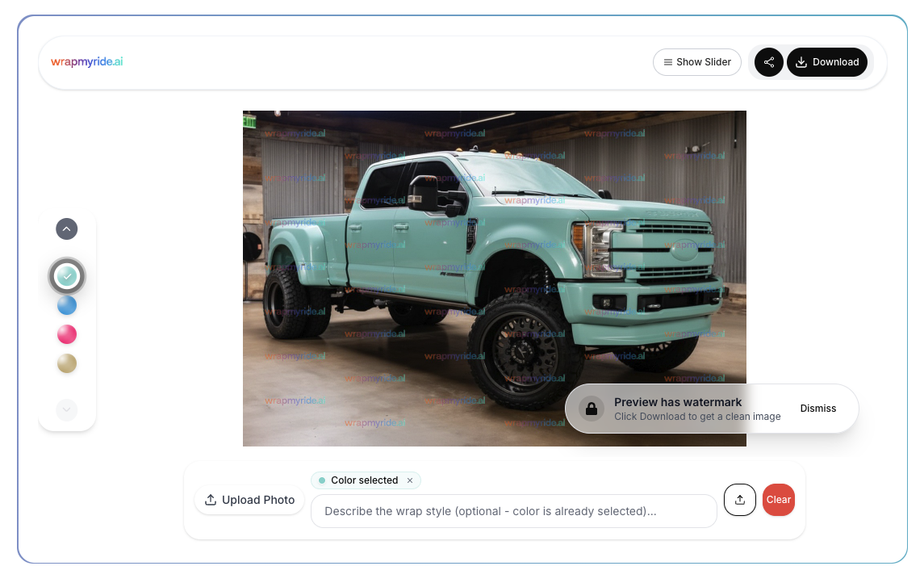The image size is (924, 587).
Task: Click the share icon next to Download
Action: pyautogui.click(x=768, y=62)
